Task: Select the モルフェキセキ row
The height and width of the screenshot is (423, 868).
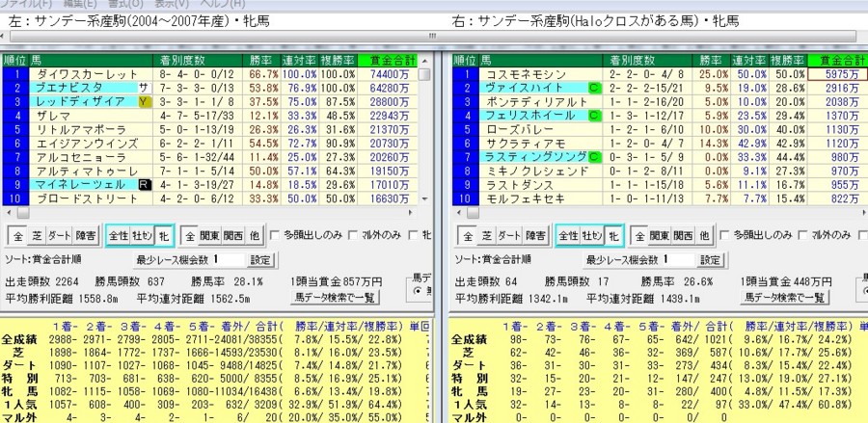Action: [660, 198]
